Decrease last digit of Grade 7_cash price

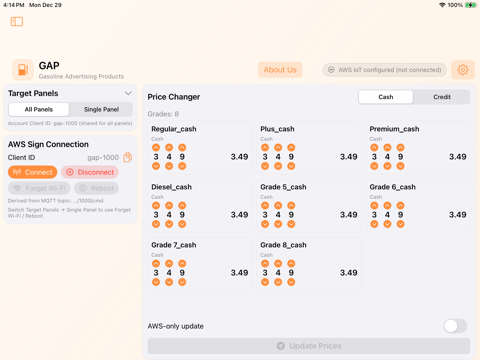coord(182,282)
